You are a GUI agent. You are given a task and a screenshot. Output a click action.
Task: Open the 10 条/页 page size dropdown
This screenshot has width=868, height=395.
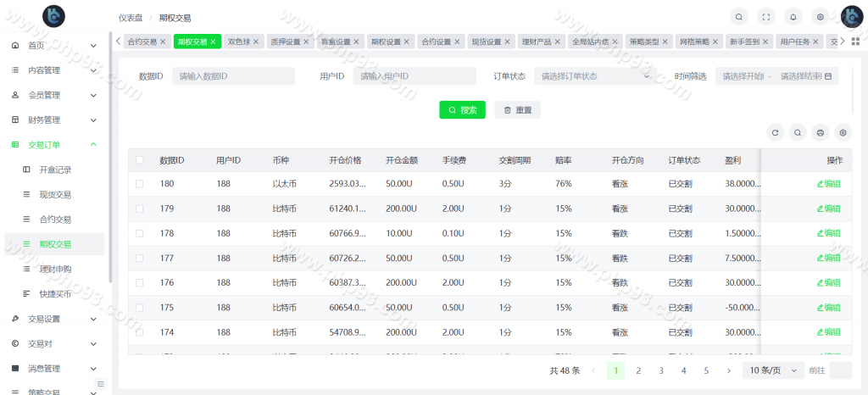pyautogui.click(x=773, y=370)
